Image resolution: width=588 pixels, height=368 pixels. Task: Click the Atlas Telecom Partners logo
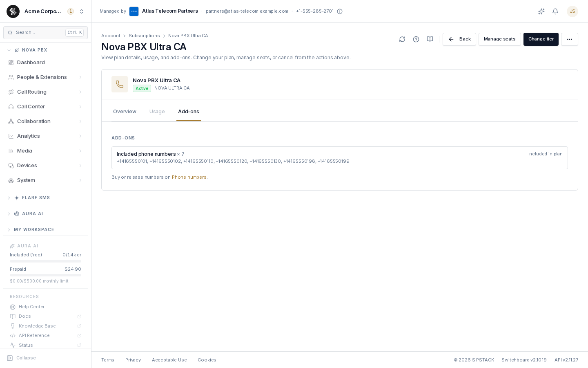click(134, 11)
